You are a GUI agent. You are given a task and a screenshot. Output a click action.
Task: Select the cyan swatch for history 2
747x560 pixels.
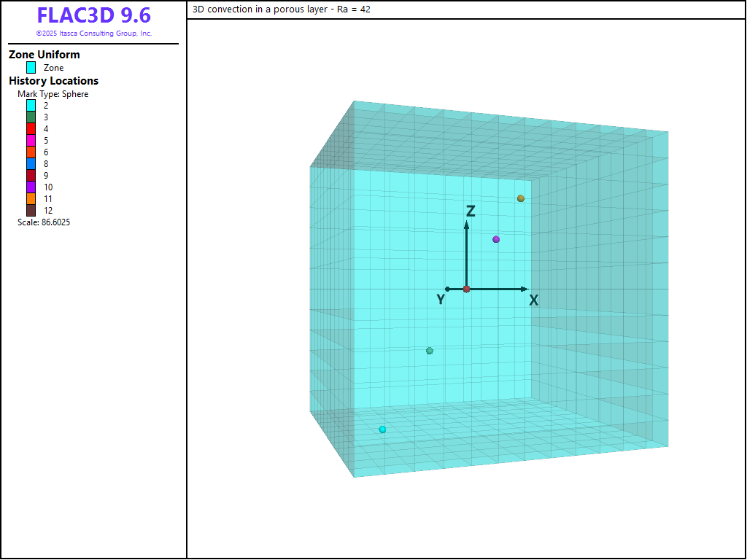31,105
